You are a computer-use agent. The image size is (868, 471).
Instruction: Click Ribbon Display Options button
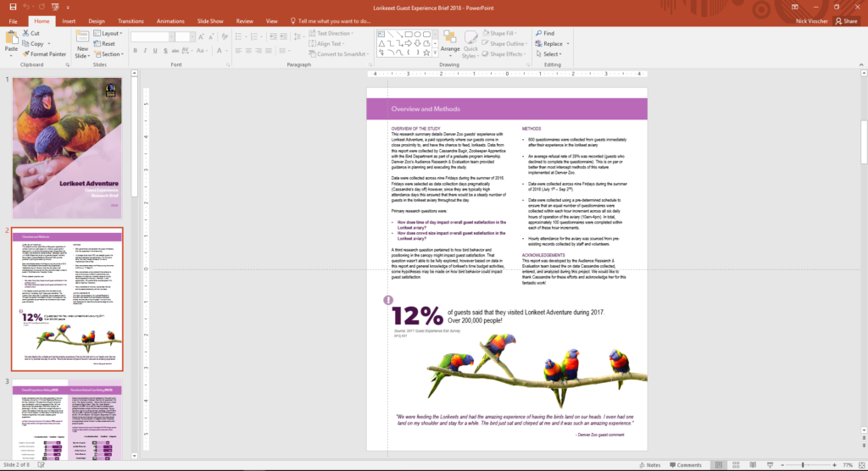795,7
